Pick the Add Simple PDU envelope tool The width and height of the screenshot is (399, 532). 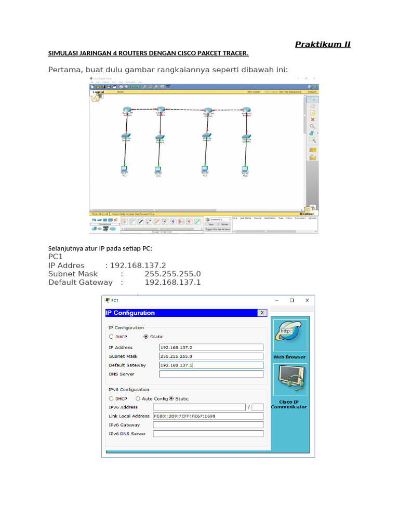pos(312,150)
